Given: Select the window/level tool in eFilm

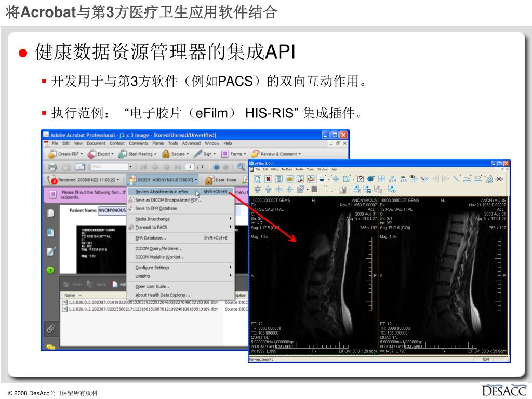Looking at the screenshot, I should tap(322, 179).
